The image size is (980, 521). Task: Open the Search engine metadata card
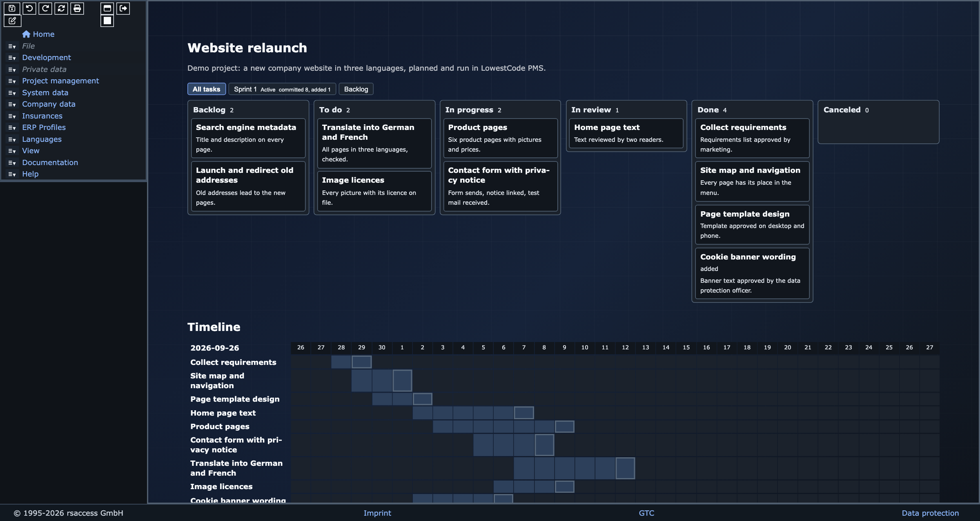[x=248, y=138]
